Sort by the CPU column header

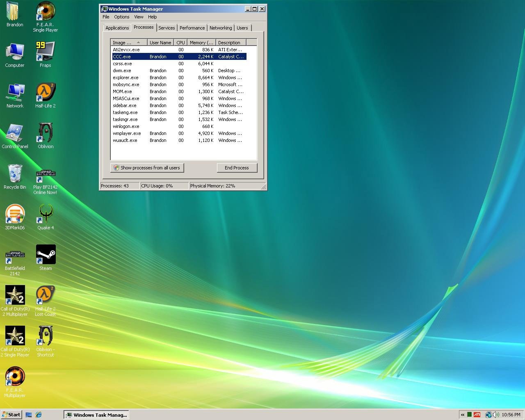click(x=180, y=42)
